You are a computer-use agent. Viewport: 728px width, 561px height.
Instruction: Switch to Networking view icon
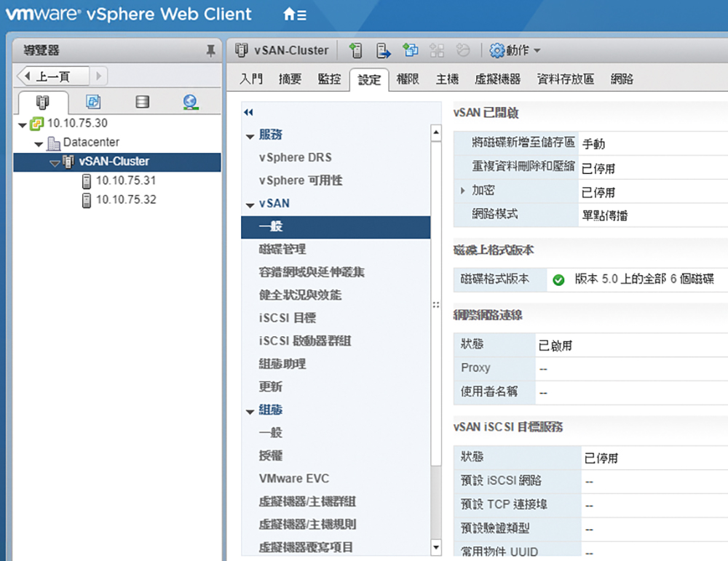pos(190,102)
